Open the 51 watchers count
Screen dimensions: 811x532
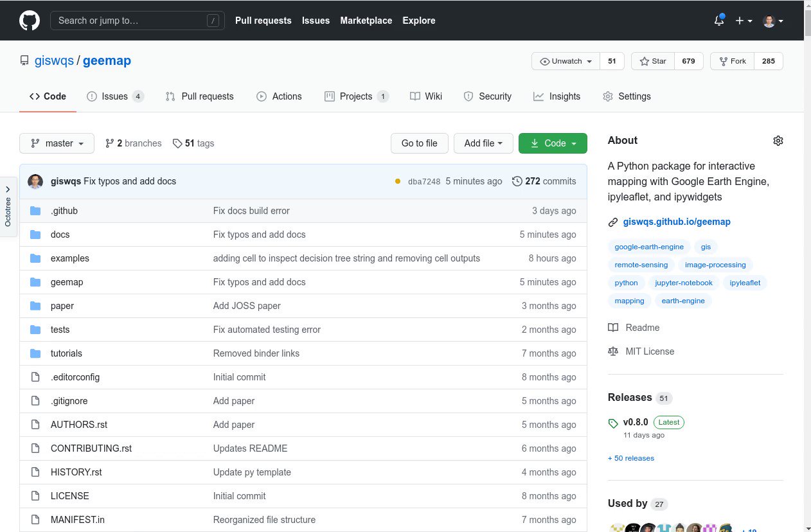tap(612, 61)
